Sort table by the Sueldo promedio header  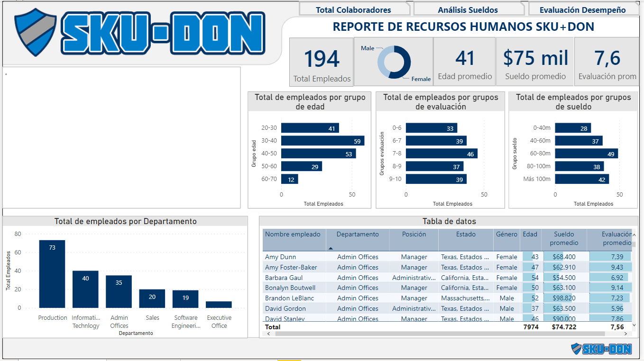click(x=564, y=238)
